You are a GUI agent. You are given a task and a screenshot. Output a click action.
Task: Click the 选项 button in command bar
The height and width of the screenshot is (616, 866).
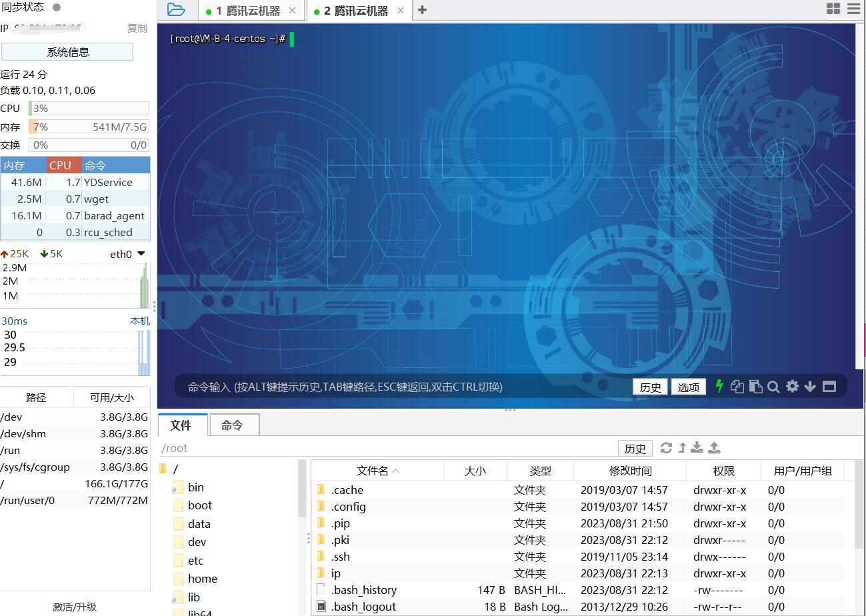tap(688, 387)
